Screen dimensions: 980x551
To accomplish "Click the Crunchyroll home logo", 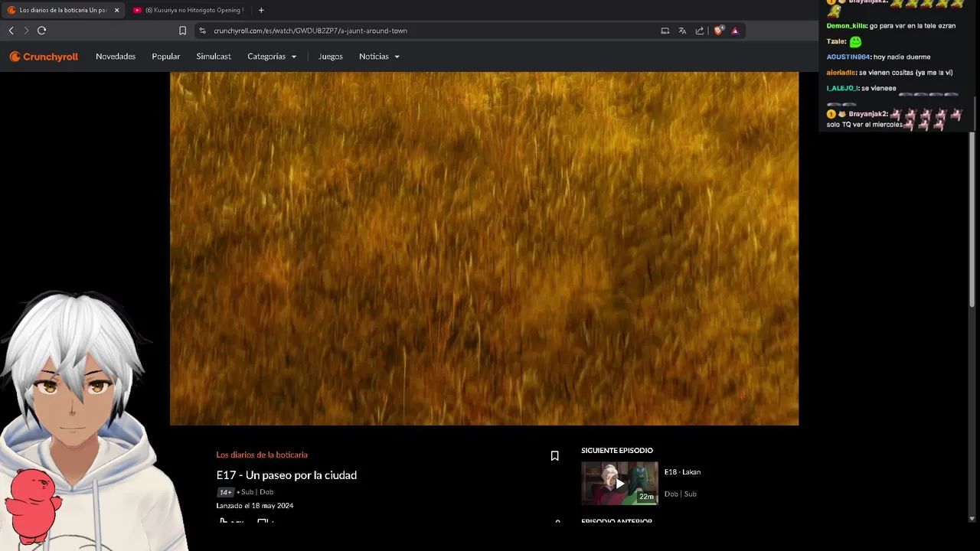I will [44, 57].
